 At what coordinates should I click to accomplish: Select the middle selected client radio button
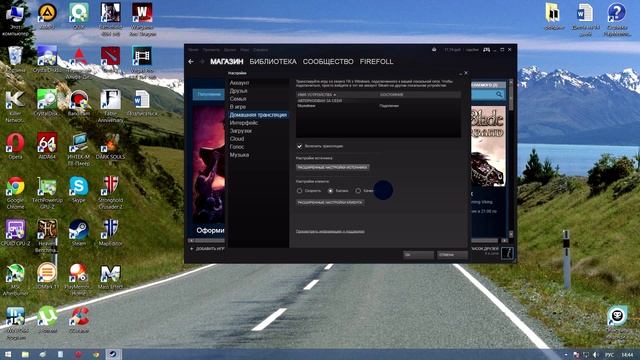point(331,191)
